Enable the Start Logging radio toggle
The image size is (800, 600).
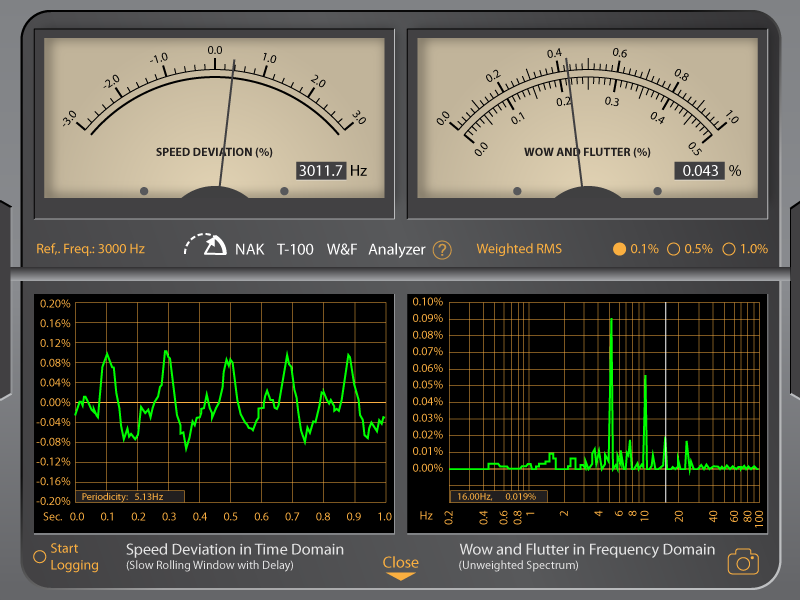click(x=39, y=557)
